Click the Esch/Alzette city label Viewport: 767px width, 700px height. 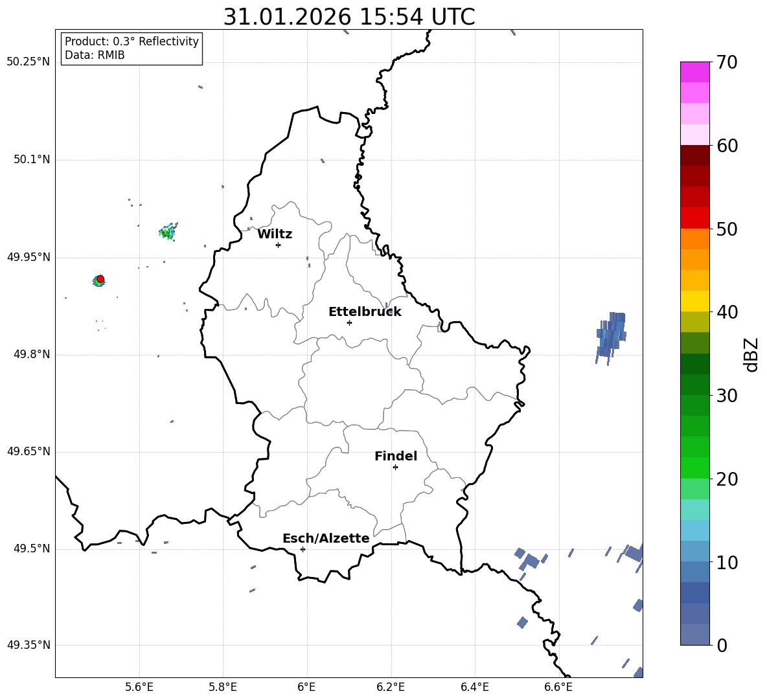click(326, 538)
